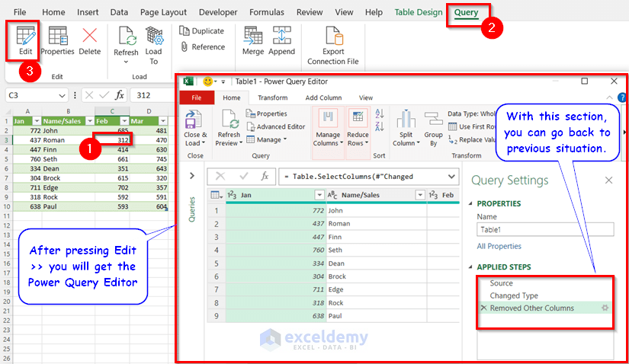Click the Insert Function fx button in Excel
The image size is (629, 364).
120,95
